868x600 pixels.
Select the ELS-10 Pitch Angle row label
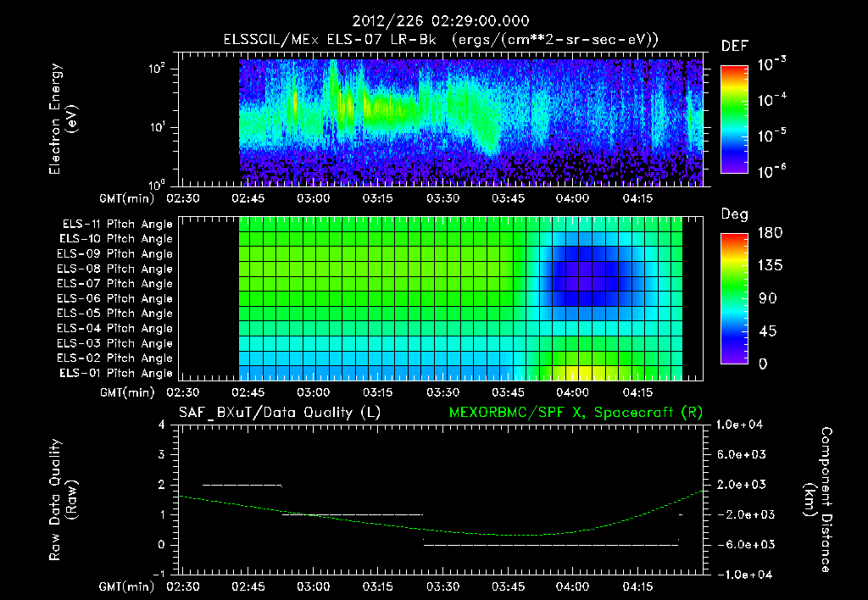(x=116, y=239)
